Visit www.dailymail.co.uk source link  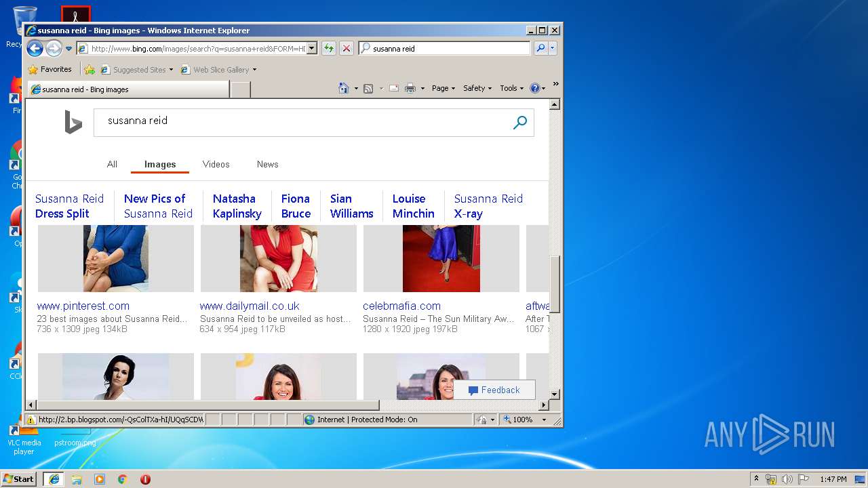click(250, 306)
